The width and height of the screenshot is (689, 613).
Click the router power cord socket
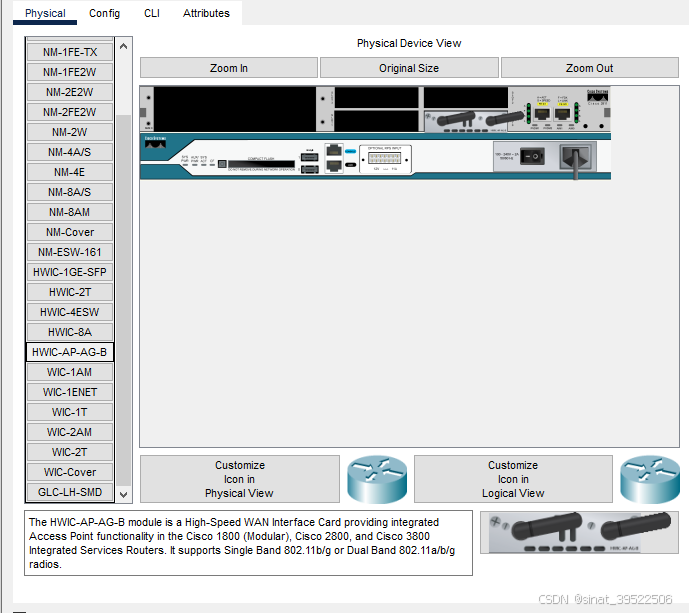pos(576,157)
